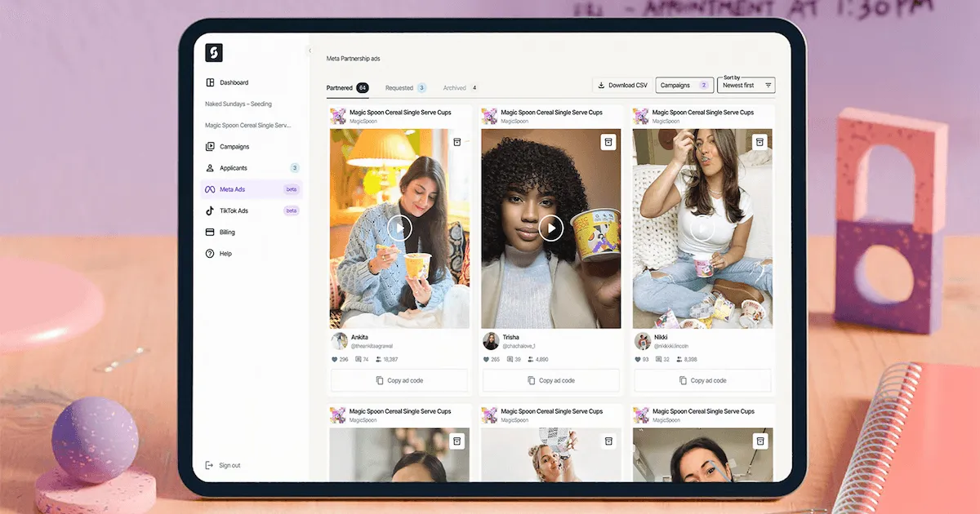The height and width of the screenshot is (514, 980).
Task: Click Ankita's likes heart icon (296)
Action: [334, 359]
